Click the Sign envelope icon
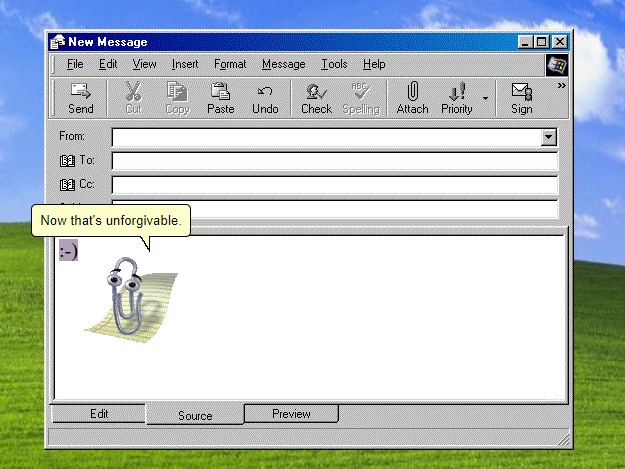 coord(522,91)
